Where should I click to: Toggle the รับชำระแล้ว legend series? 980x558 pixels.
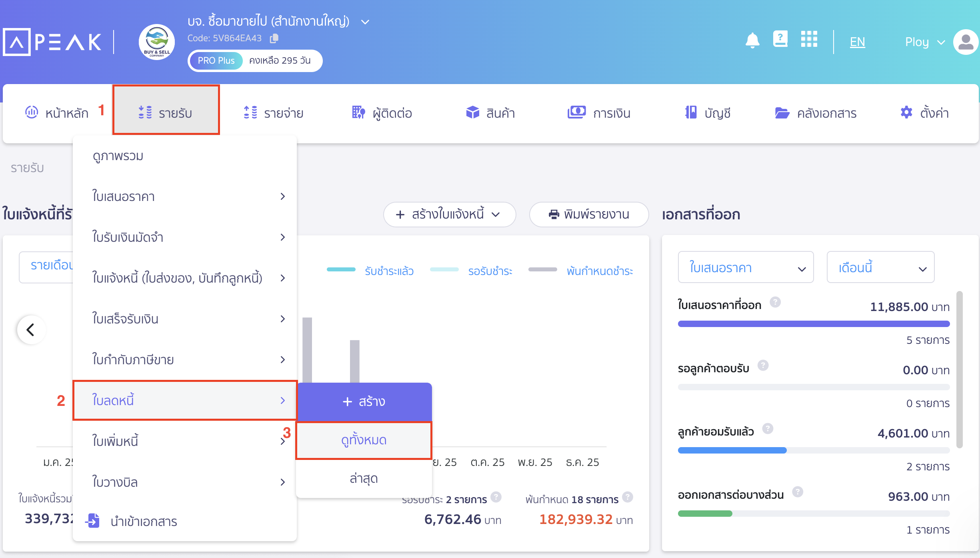tap(370, 271)
